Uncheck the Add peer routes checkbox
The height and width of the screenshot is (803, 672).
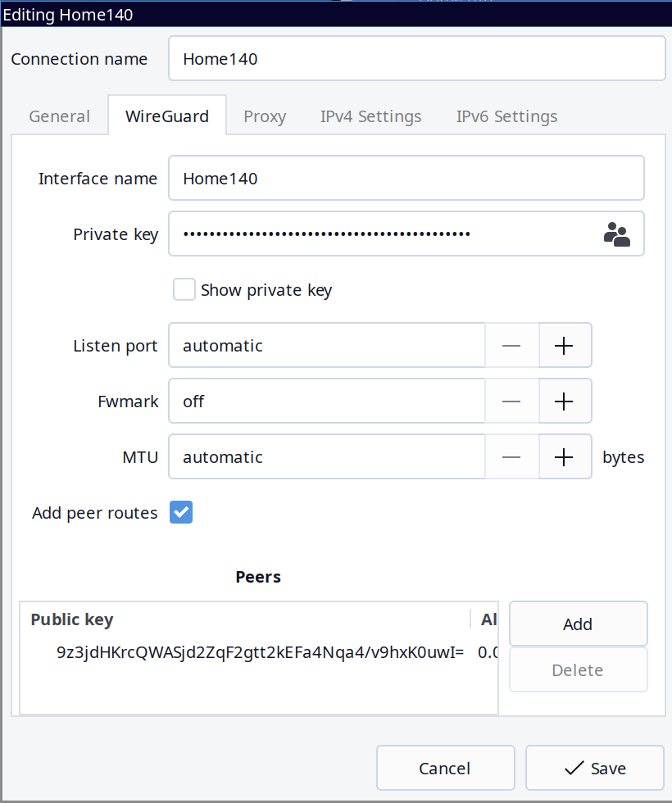[181, 513]
